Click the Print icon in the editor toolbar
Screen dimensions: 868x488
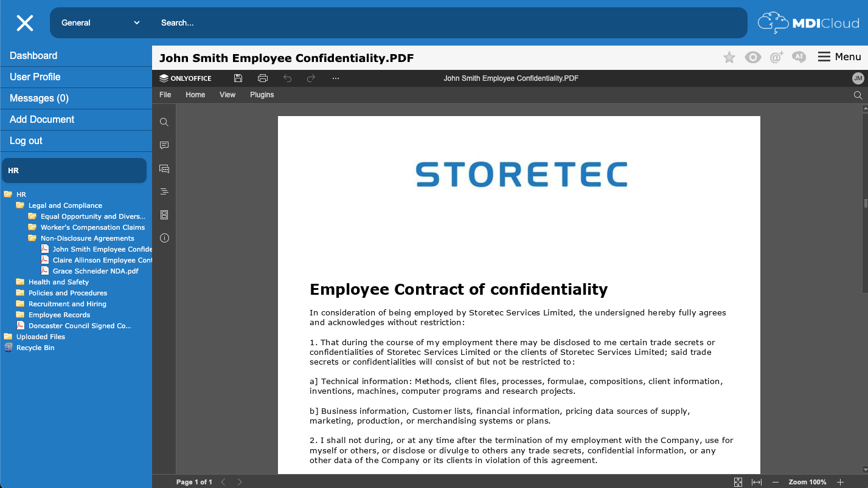tap(262, 78)
